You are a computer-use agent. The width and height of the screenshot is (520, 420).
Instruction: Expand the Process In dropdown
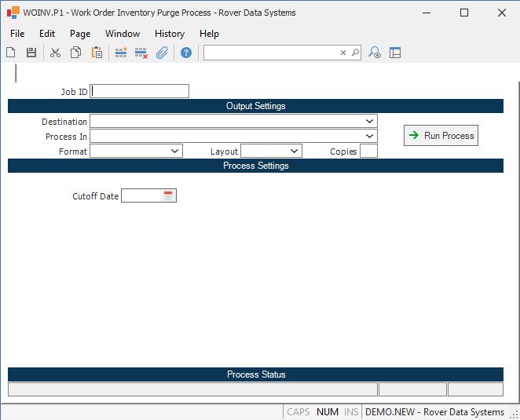pos(369,137)
